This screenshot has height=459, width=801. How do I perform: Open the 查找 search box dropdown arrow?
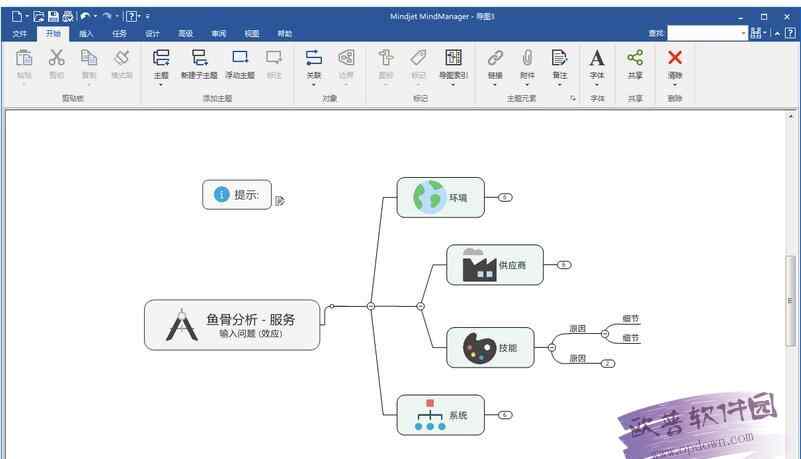pos(743,33)
